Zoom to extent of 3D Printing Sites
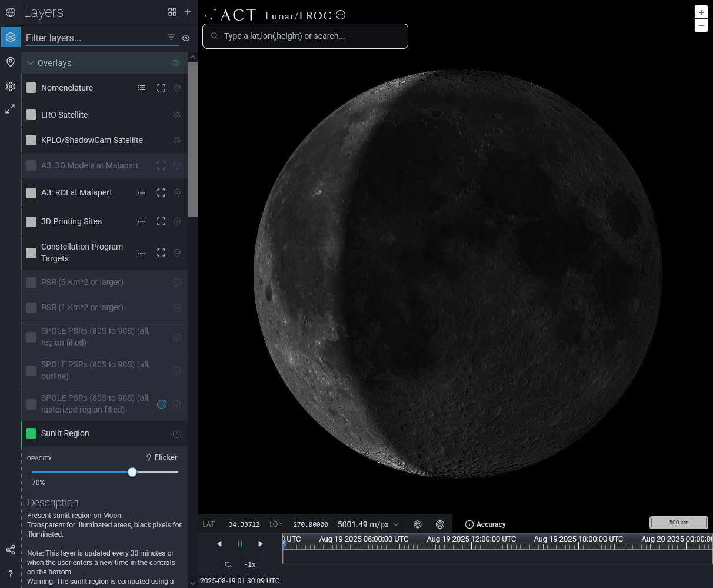713x588 pixels. point(161,221)
